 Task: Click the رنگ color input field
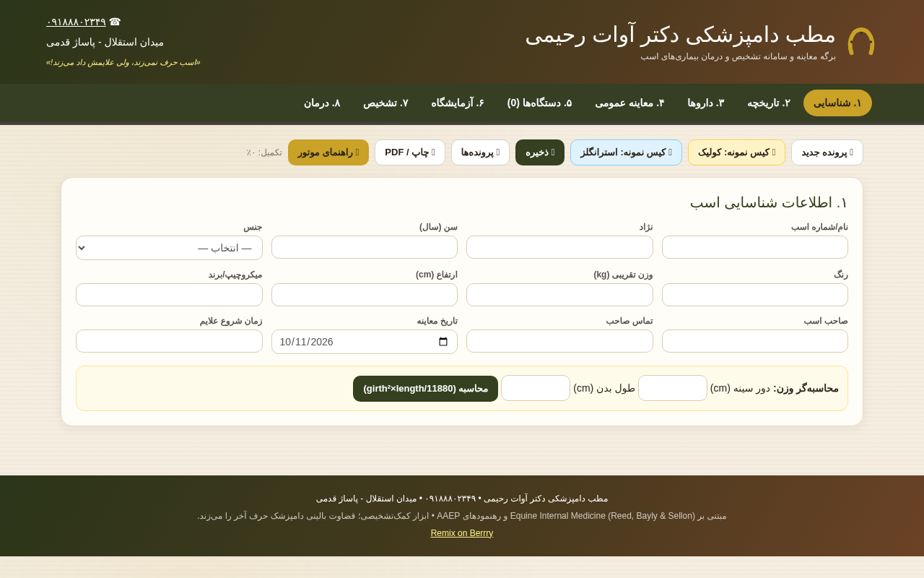[x=755, y=295]
